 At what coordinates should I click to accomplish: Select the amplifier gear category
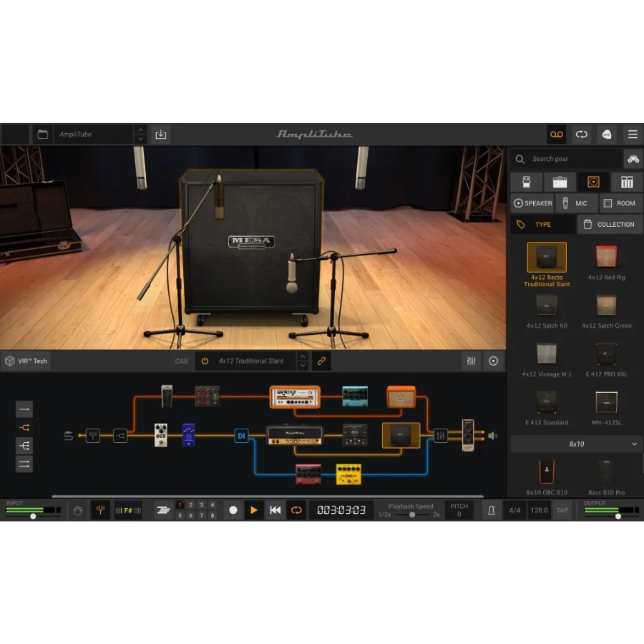[560, 182]
